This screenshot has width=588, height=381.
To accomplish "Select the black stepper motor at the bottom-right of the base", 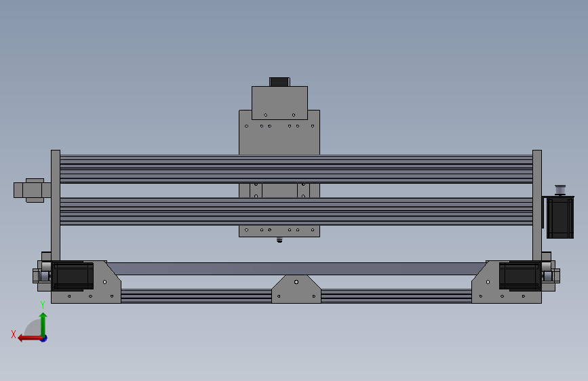I will coord(520,276).
